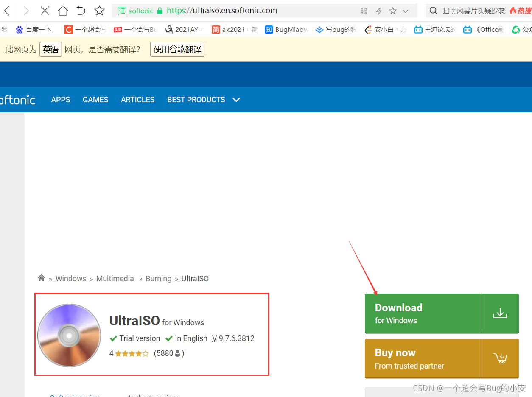Click the UltraISO for Windows title
Screen dimensions: 532x397
pyautogui.click(x=157, y=321)
